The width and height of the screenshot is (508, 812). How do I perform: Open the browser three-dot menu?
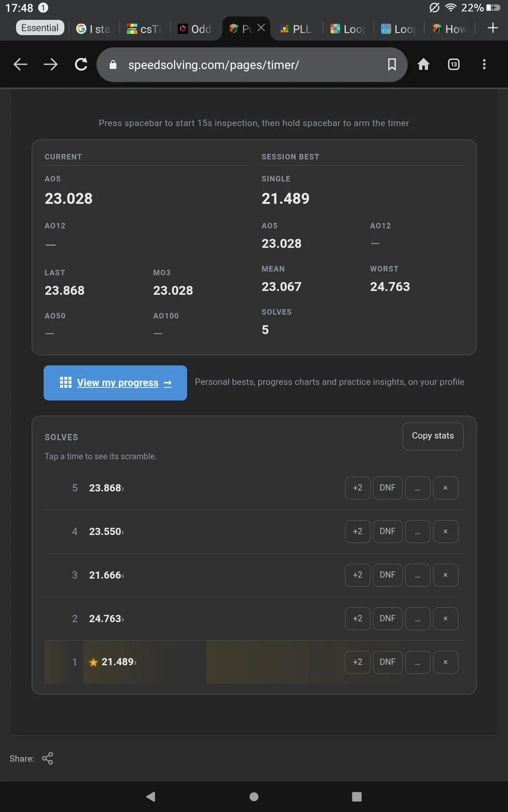click(484, 64)
